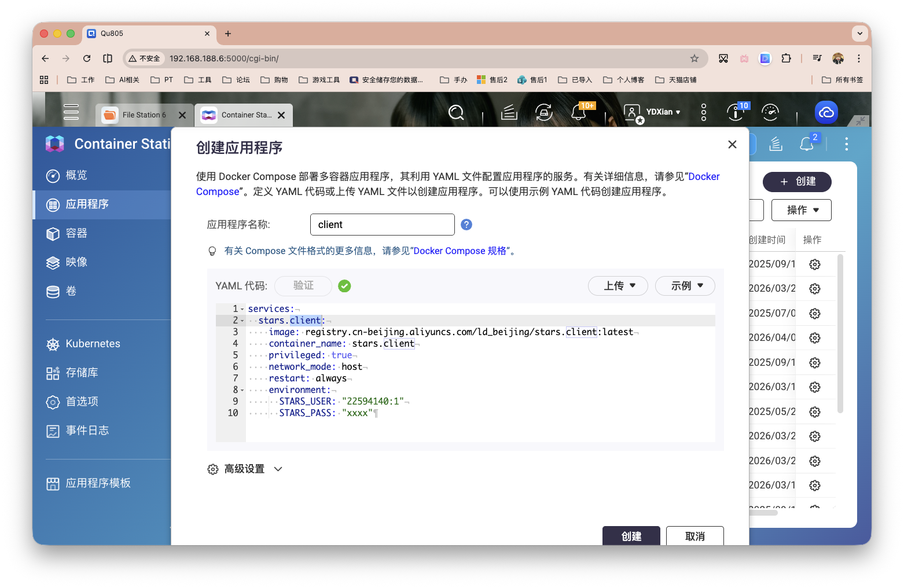904x588 pixels.
Task: Open the 概览 (Overview) panel
Action: [x=75, y=175]
